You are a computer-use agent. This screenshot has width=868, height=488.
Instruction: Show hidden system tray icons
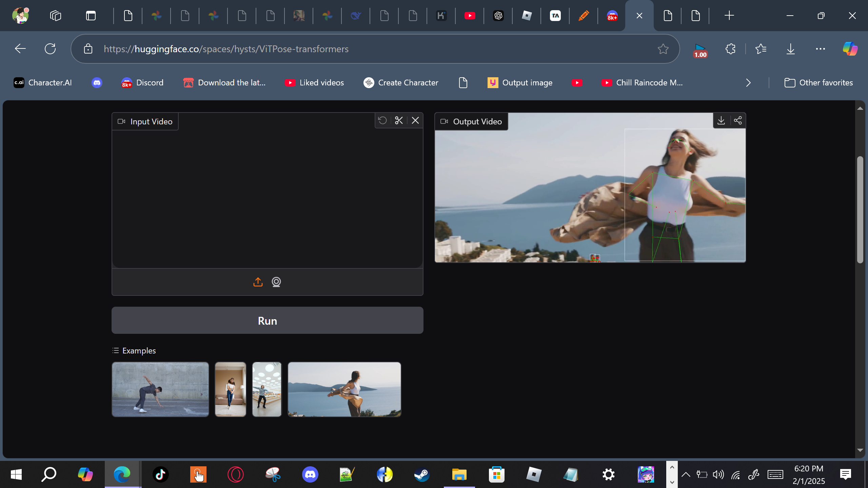click(x=686, y=474)
